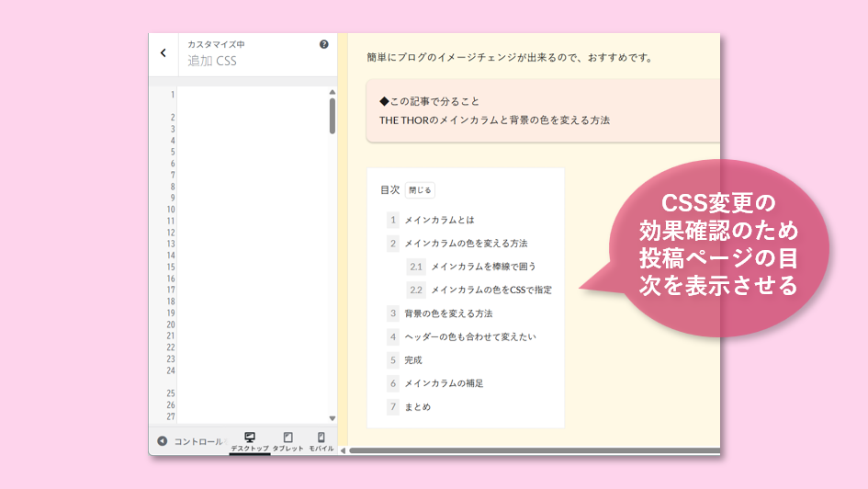868x489 pixels.
Task: Click the 簡単にブログのイメージチェンジ sentence
Action: (x=509, y=58)
